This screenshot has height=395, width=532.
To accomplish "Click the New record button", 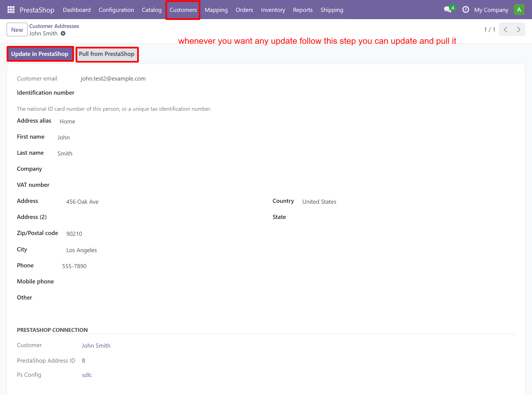I will pos(17,30).
